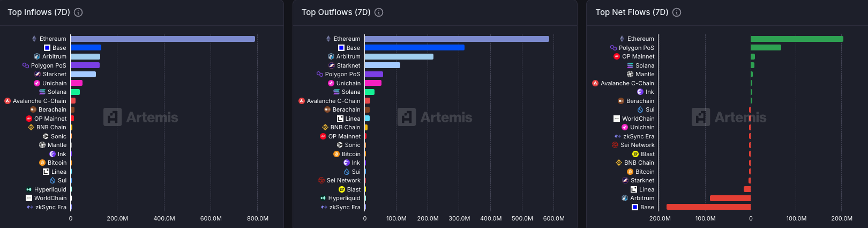
Task: Click 600.0M axis label in Top Outflows
Action: tap(554, 218)
